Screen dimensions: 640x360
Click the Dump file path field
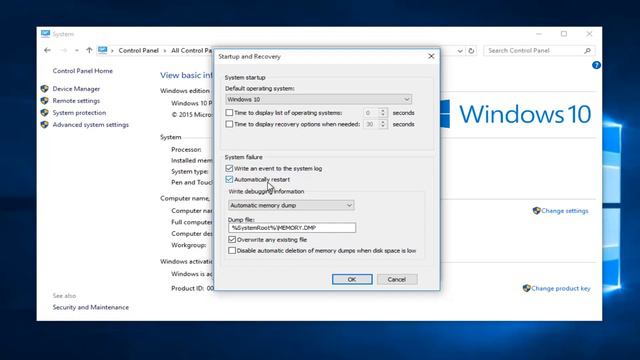click(292, 228)
